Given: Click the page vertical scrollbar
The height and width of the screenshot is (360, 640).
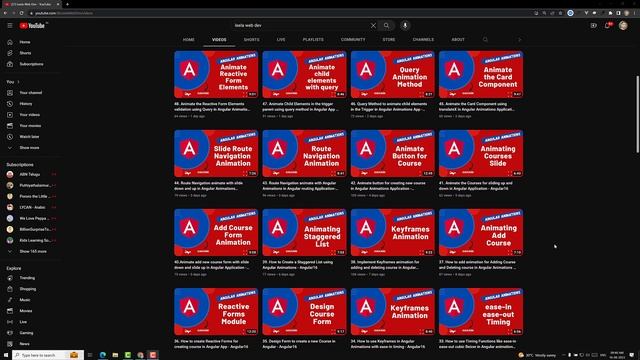Looking at the screenshot, I should (x=637, y=114).
